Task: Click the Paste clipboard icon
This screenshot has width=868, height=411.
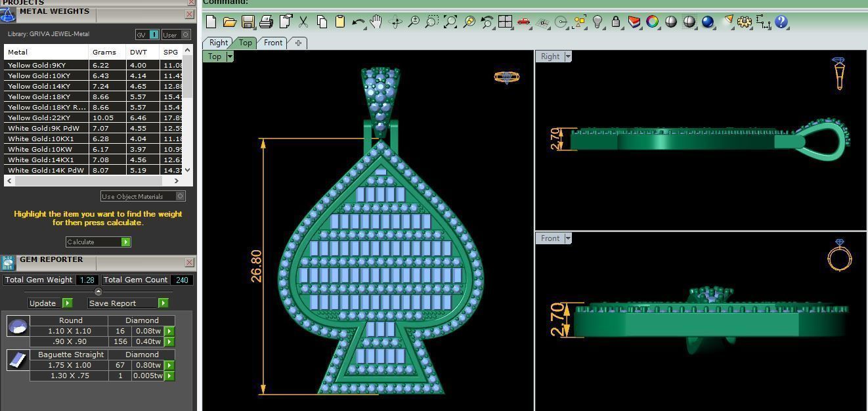Action: coord(340,22)
